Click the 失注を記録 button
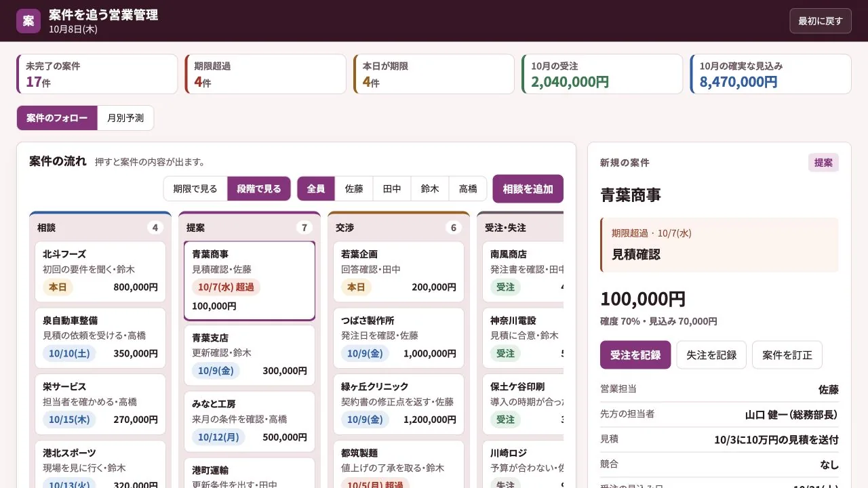Screen dimensions: 868x488 point(711,354)
